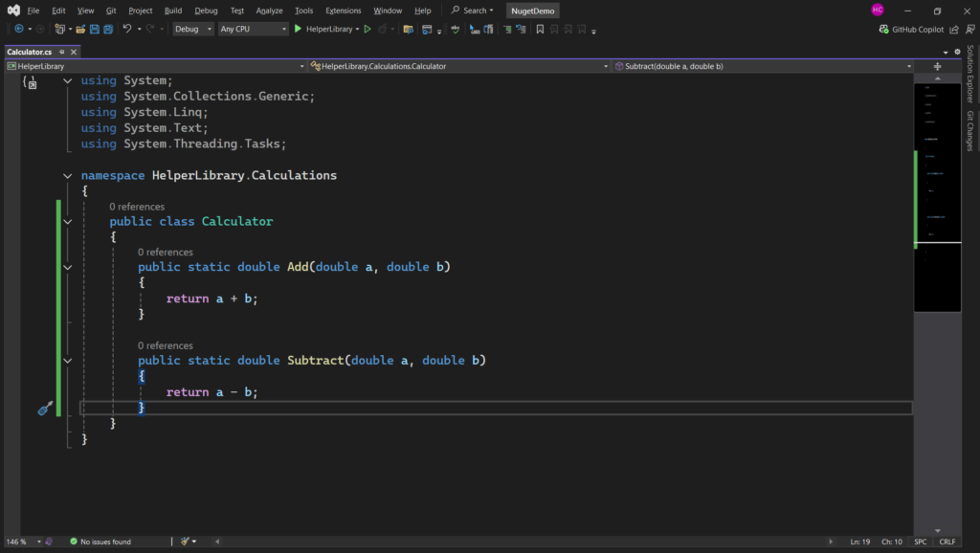Toggle a bookmark with the Bookmark icon
Screen dimensions: 980x553
[540, 29]
